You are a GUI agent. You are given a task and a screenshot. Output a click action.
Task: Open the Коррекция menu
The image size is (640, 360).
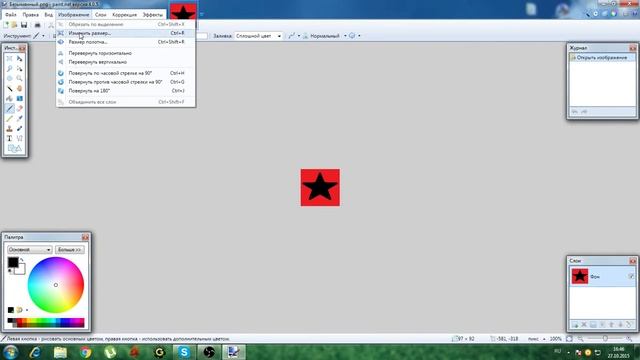tap(124, 15)
